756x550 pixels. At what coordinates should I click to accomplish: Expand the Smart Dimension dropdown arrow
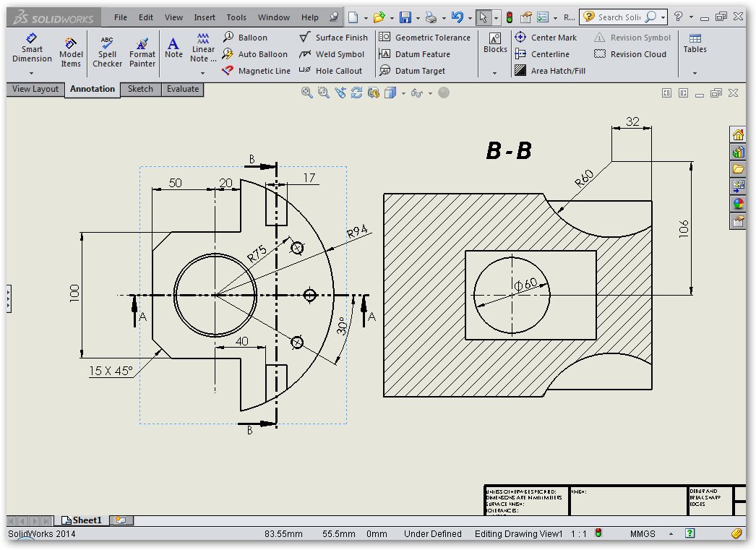click(31, 73)
